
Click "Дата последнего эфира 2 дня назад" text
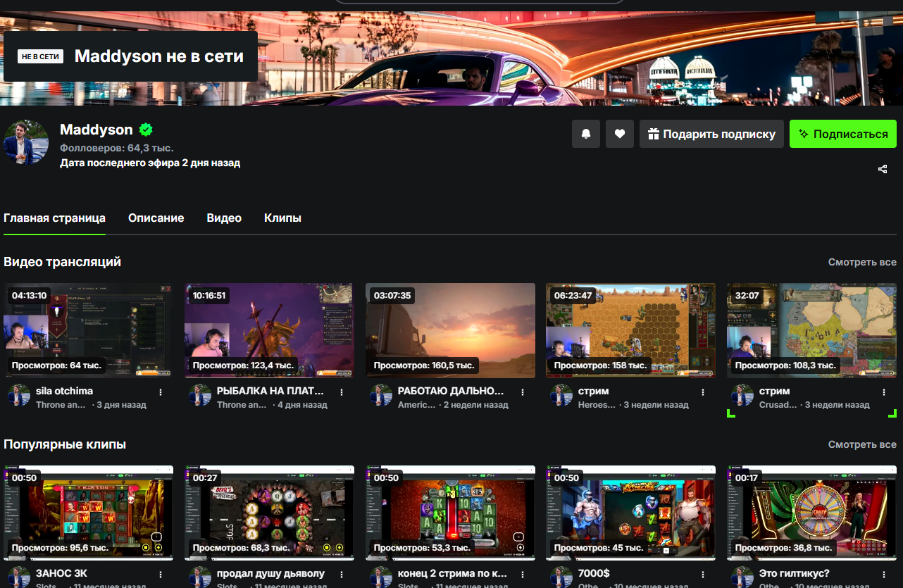pyautogui.click(x=150, y=163)
